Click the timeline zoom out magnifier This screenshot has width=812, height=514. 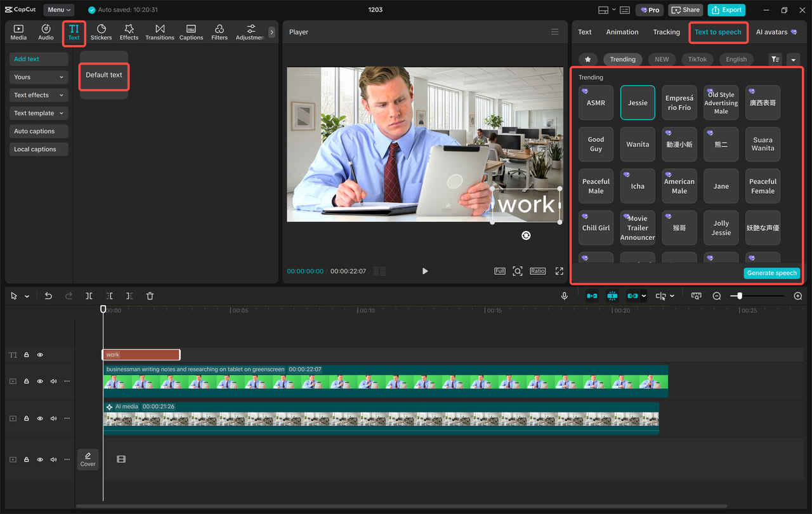pos(717,296)
